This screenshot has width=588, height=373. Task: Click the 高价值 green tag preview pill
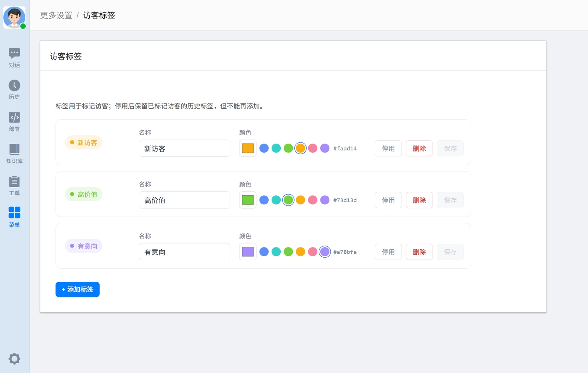[83, 194]
